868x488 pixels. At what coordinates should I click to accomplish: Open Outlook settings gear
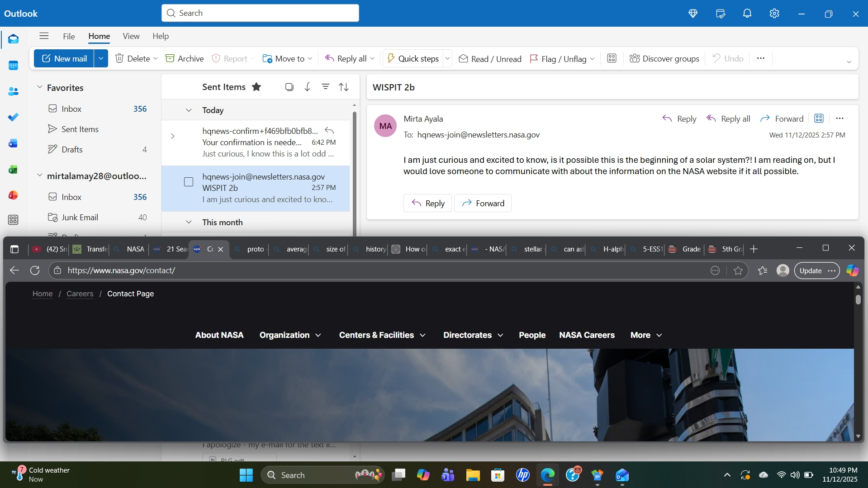pyautogui.click(x=774, y=14)
